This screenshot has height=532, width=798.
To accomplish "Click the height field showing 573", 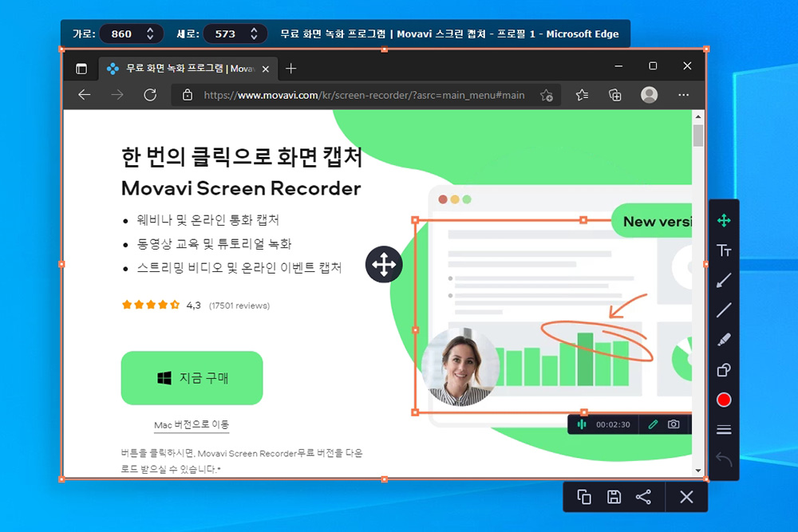I will click(226, 33).
